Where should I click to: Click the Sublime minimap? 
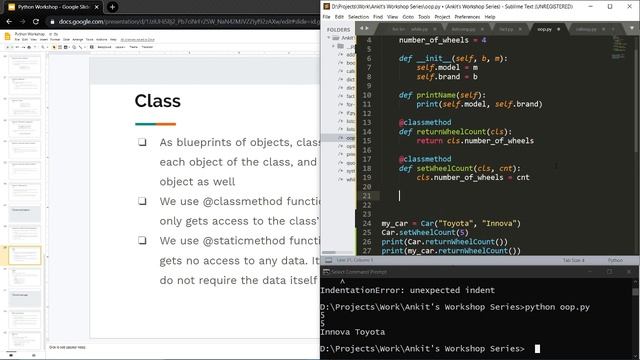(618, 47)
